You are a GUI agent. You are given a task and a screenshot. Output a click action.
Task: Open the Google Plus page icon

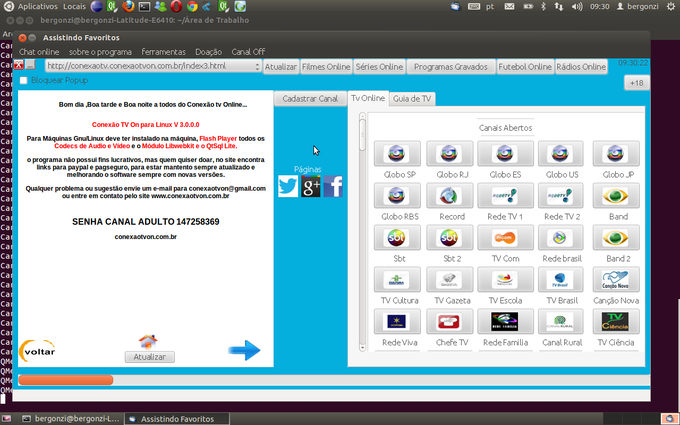(311, 186)
